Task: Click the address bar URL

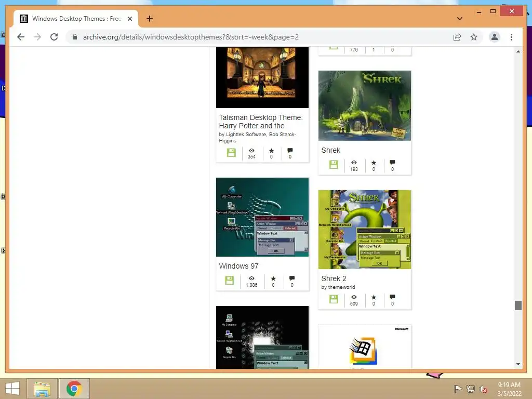Action: click(x=191, y=37)
